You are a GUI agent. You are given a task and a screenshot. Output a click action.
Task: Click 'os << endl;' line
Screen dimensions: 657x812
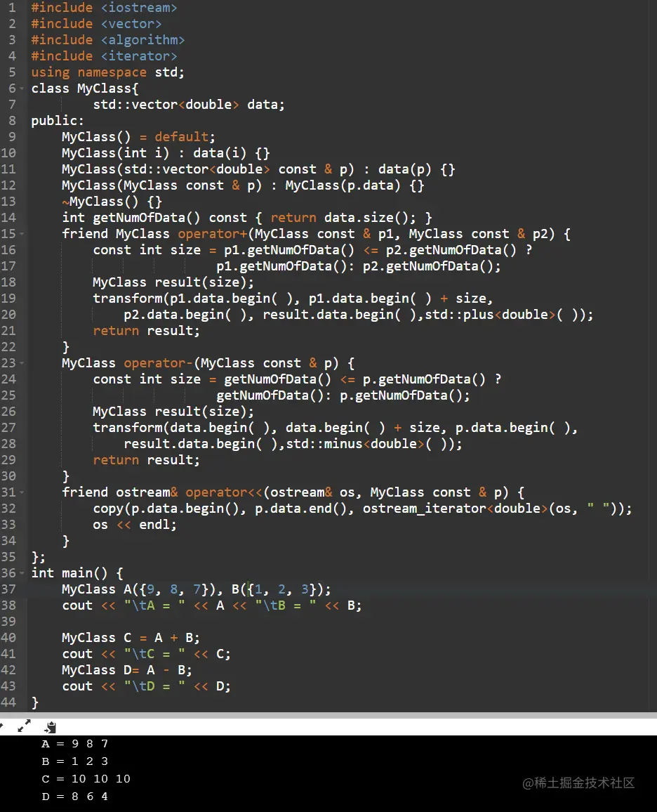pos(135,525)
